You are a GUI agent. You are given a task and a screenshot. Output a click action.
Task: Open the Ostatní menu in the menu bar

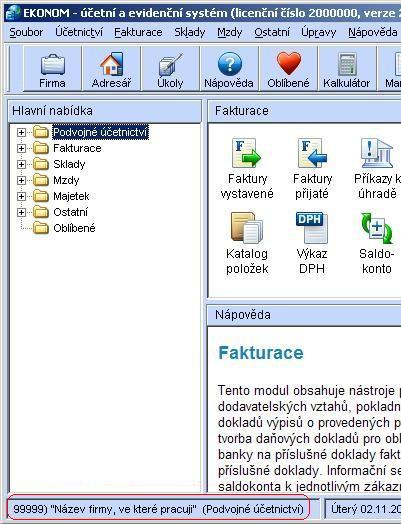pyautogui.click(x=272, y=32)
